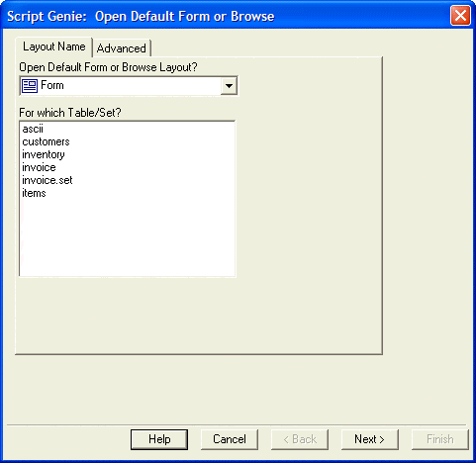The image size is (476, 463).
Task: Cancel the Script Genie wizard
Action: [230, 439]
